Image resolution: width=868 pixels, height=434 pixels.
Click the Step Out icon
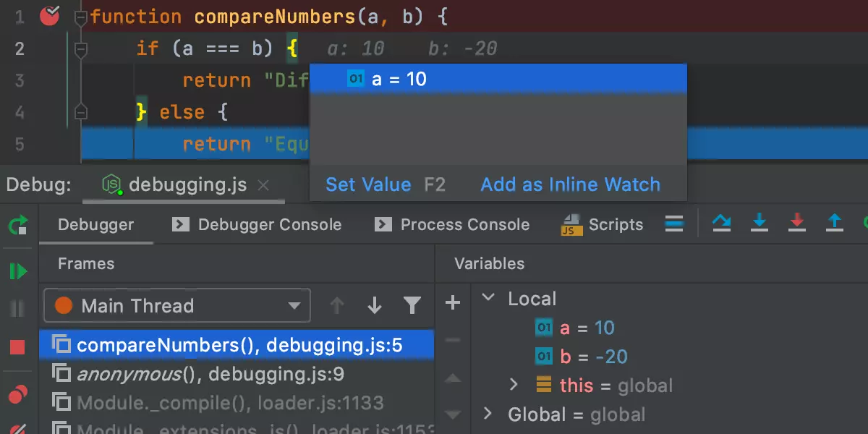click(833, 224)
